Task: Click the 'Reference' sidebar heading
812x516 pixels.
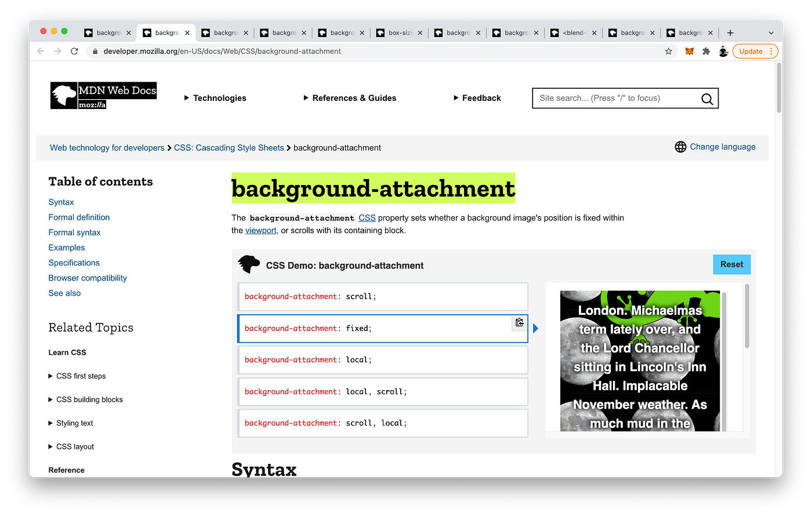Action: click(x=67, y=470)
